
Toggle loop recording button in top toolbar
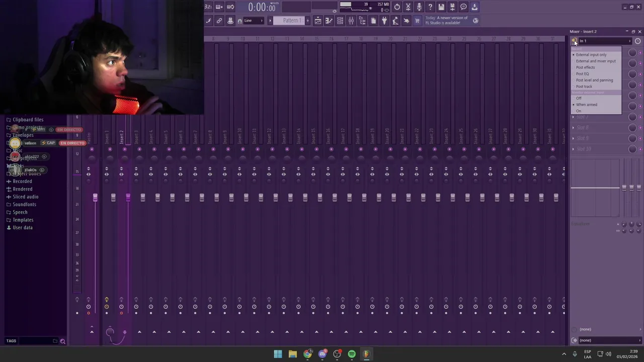[x=230, y=7]
